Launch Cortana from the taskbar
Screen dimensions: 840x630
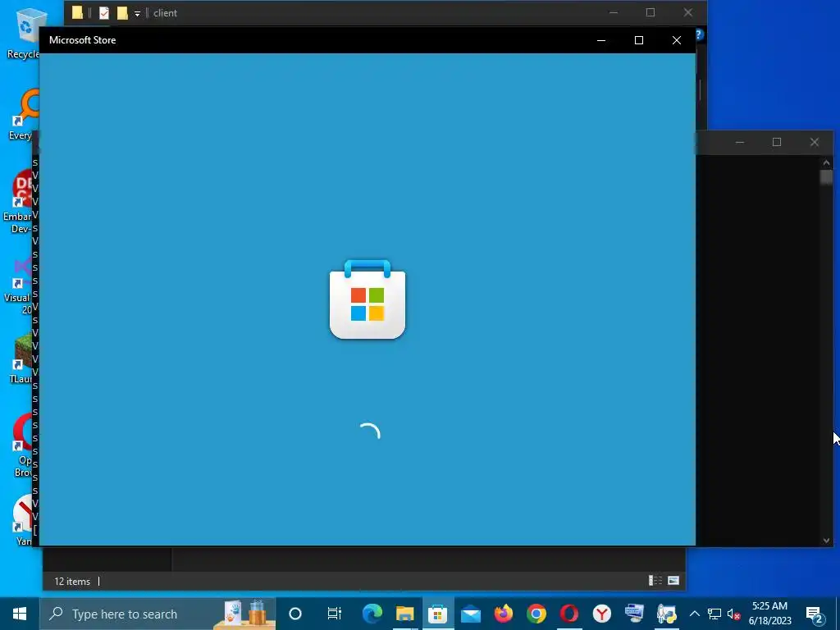[x=295, y=614]
